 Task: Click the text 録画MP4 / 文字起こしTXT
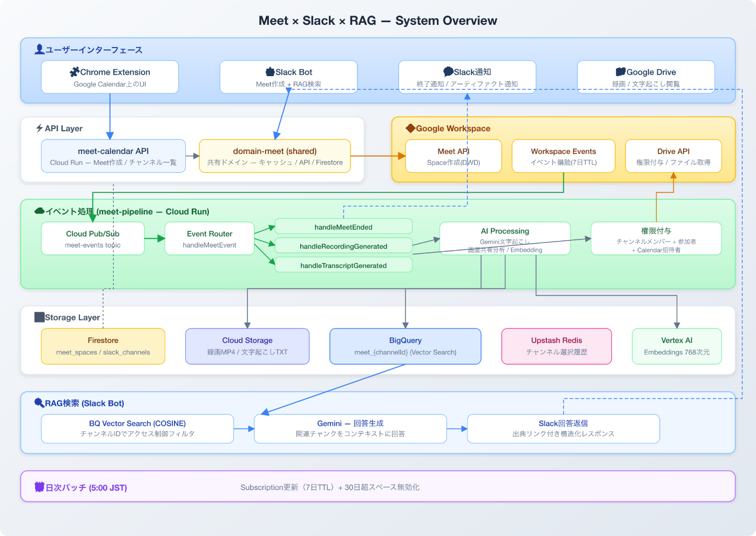(247, 352)
